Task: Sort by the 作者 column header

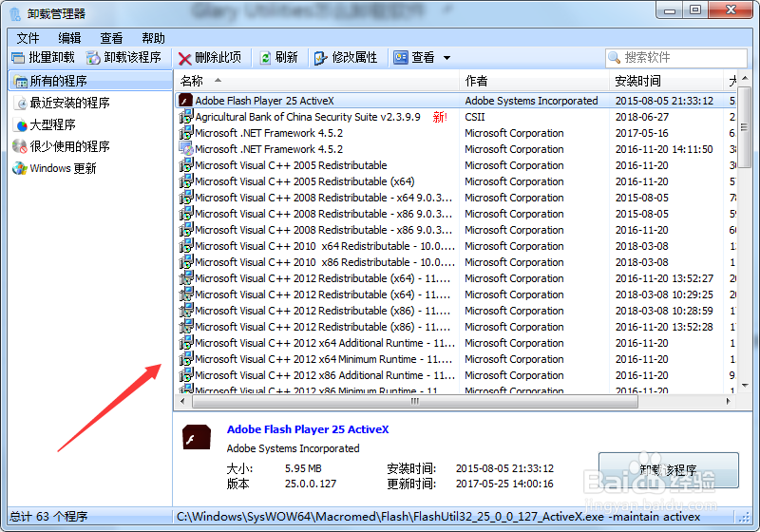Action: (x=534, y=81)
